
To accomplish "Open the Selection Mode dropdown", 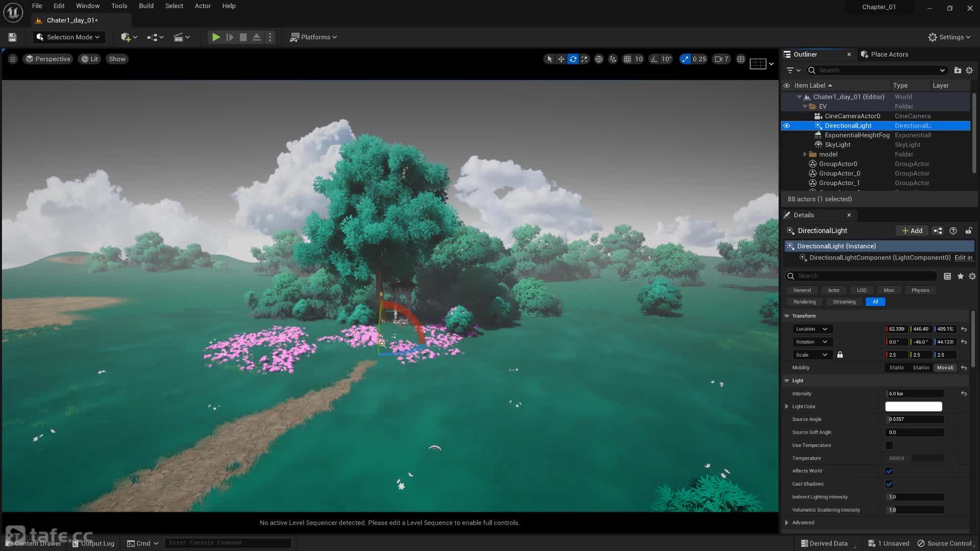I will pos(68,37).
